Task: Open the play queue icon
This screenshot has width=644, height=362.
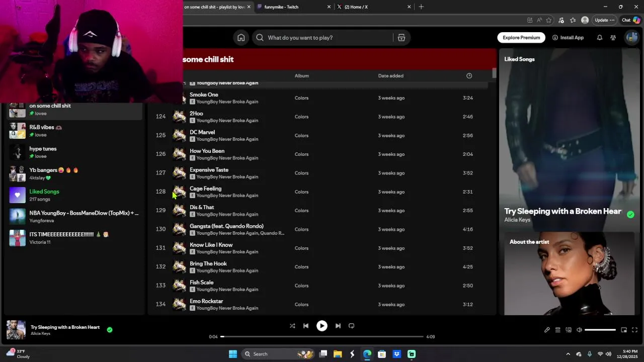Action: coord(557,330)
